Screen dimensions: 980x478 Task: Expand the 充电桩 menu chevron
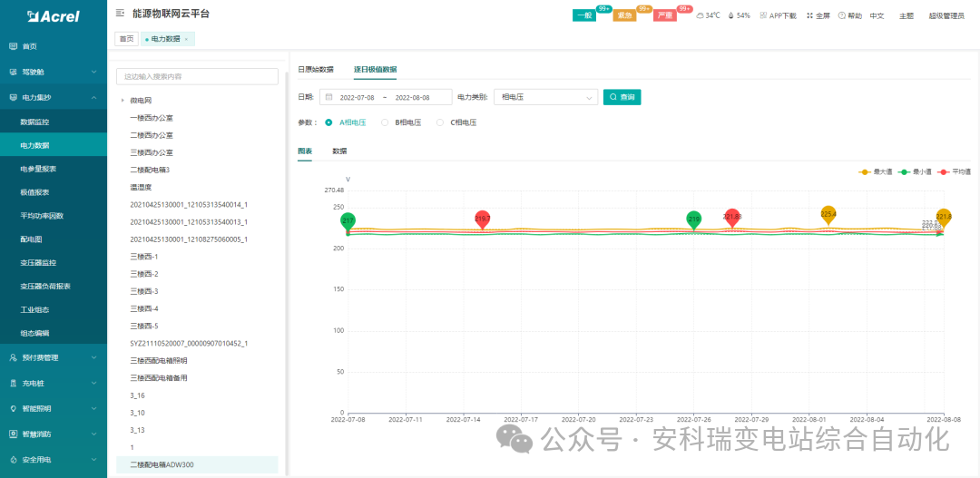tap(93, 383)
